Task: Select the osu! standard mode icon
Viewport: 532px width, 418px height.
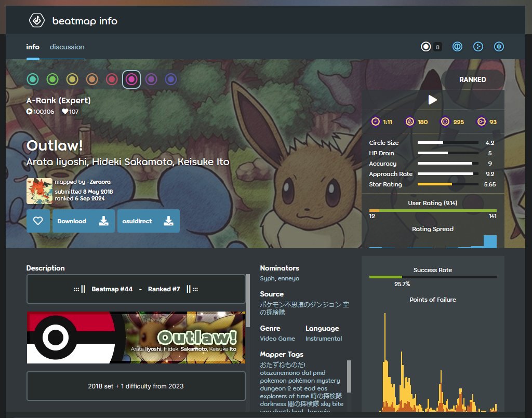Action: 426,46
